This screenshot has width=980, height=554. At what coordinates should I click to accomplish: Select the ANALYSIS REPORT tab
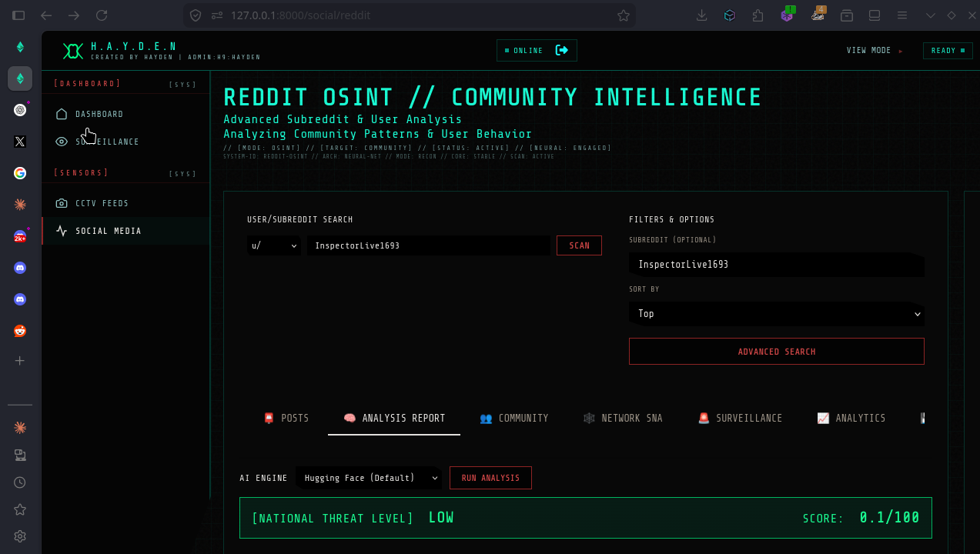pyautogui.click(x=394, y=419)
